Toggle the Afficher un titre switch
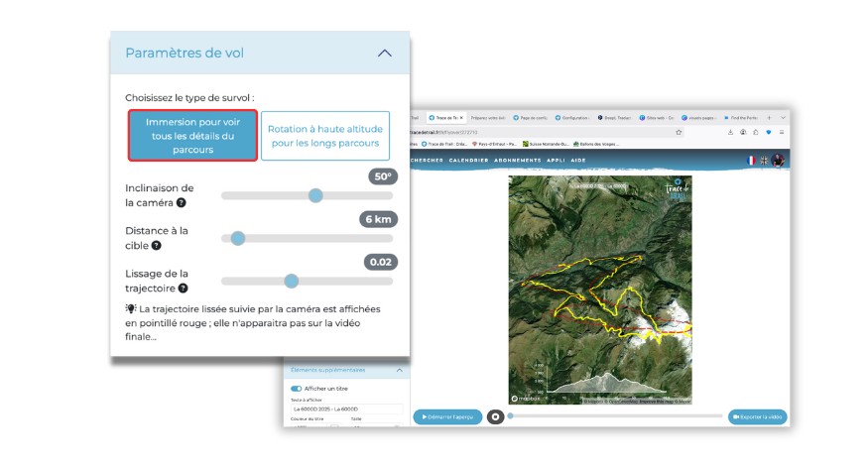The height and width of the screenshot is (466, 868). (x=296, y=389)
